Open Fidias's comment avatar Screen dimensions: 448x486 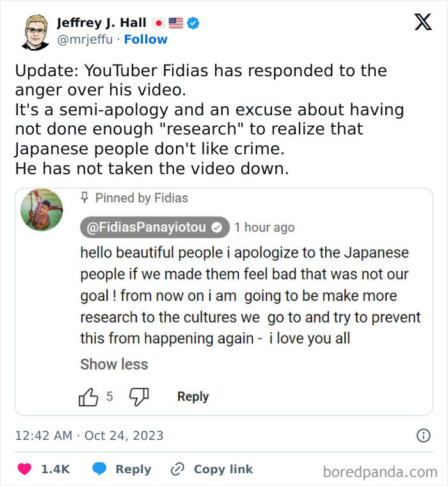tap(42, 210)
